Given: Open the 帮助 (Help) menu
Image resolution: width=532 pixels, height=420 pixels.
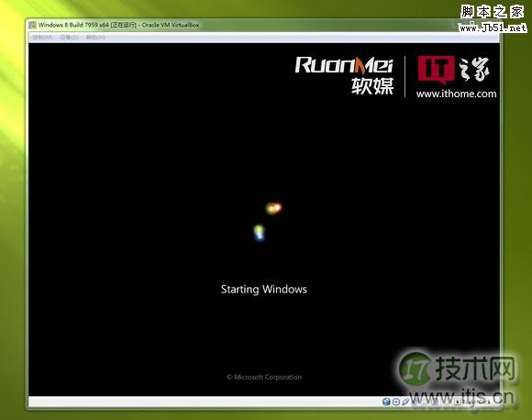Looking at the screenshot, I should [x=95, y=38].
